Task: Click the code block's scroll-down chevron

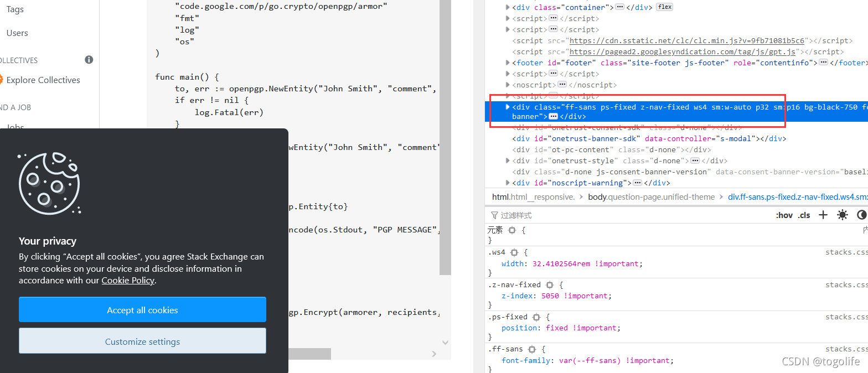Action: point(446,343)
